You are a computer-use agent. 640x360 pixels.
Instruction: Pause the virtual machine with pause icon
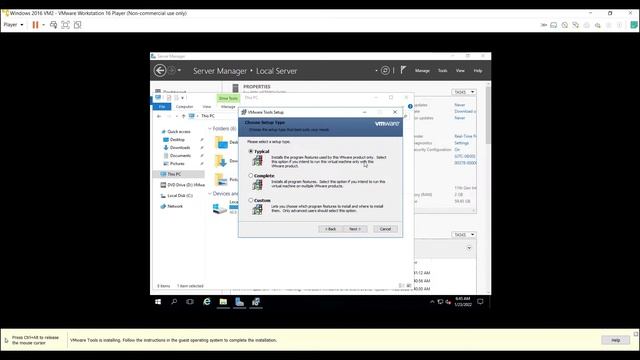[36, 25]
